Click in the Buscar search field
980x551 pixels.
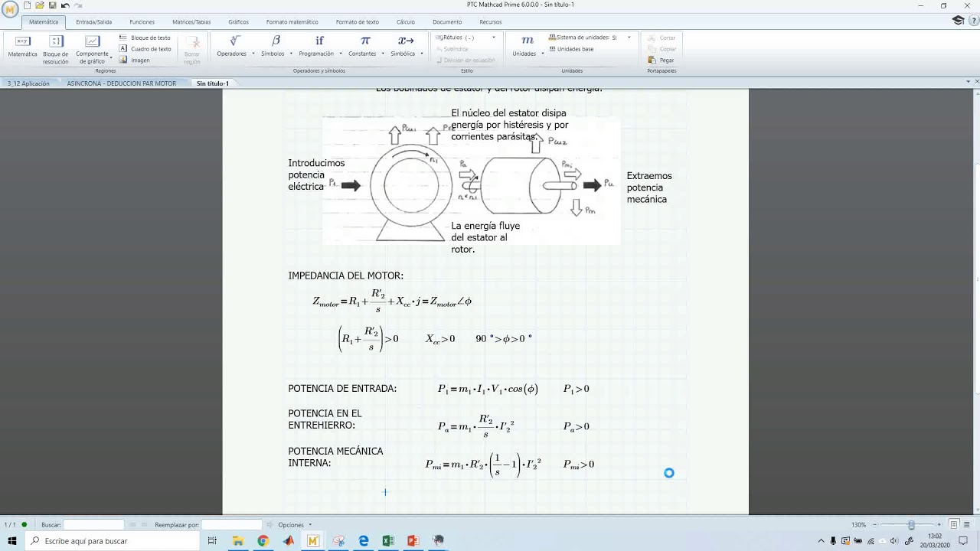[93, 525]
